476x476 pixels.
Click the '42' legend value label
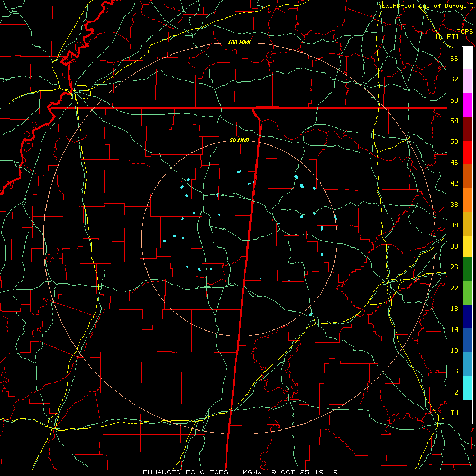click(454, 184)
